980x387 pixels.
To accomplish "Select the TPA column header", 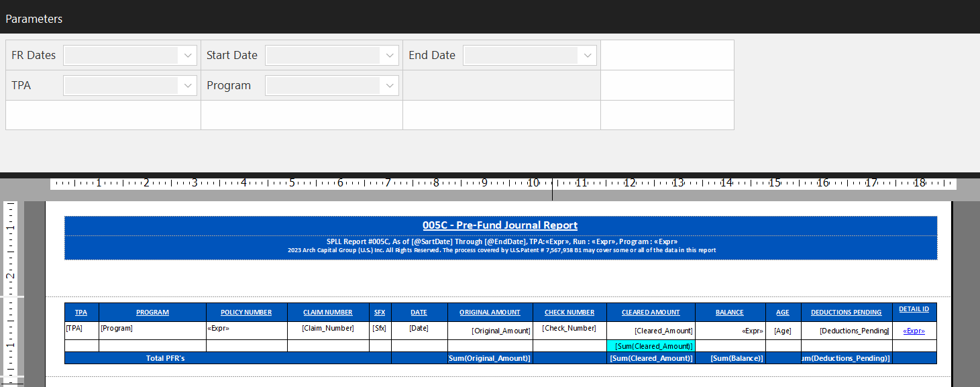I will click(x=81, y=313).
